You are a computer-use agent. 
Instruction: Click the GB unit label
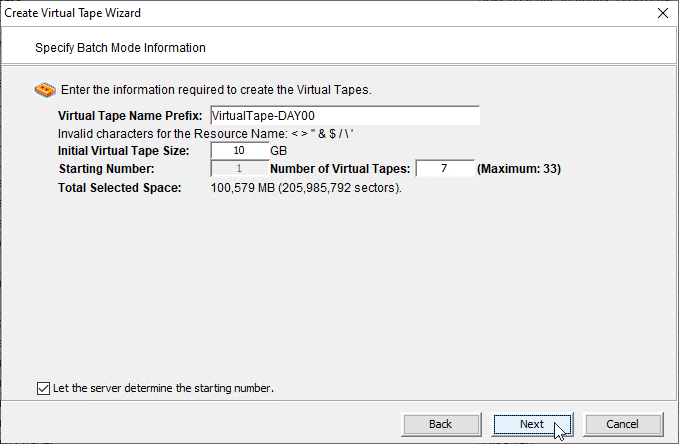click(x=278, y=151)
